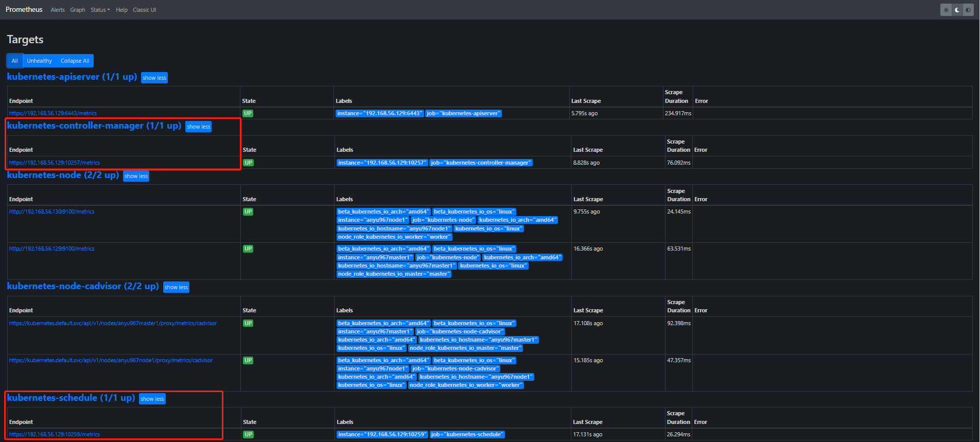This screenshot has width=980, height=442.
Task: Click the "24.145ms" scrape duration
Action: coord(679,211)
